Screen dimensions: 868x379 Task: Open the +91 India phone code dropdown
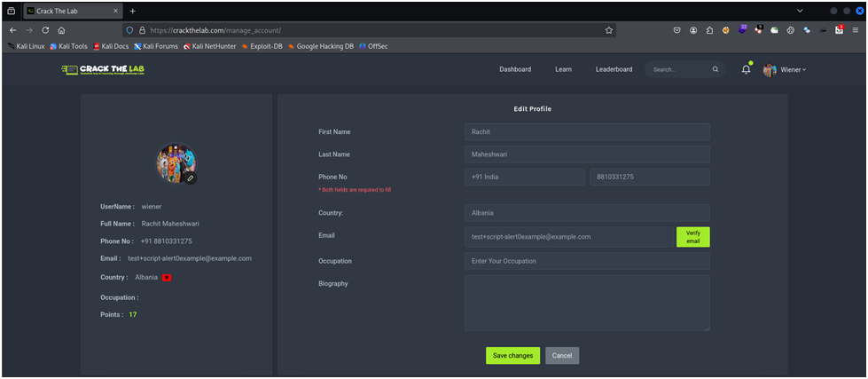524,177
